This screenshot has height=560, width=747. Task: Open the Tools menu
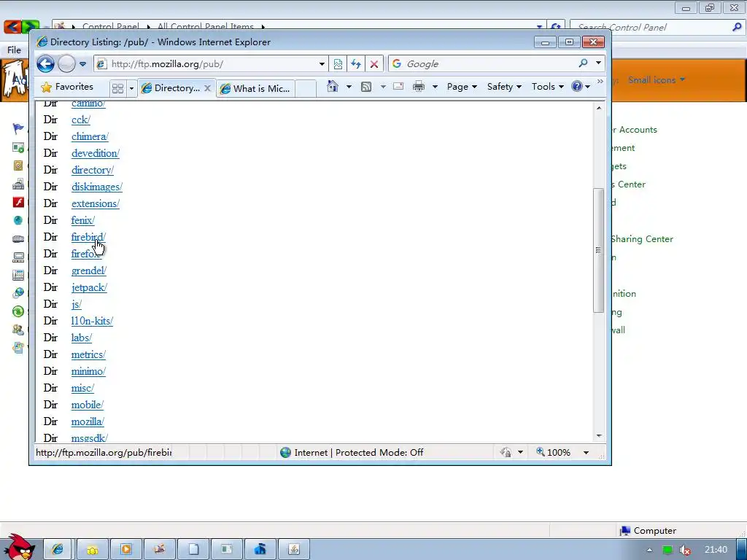547,87
